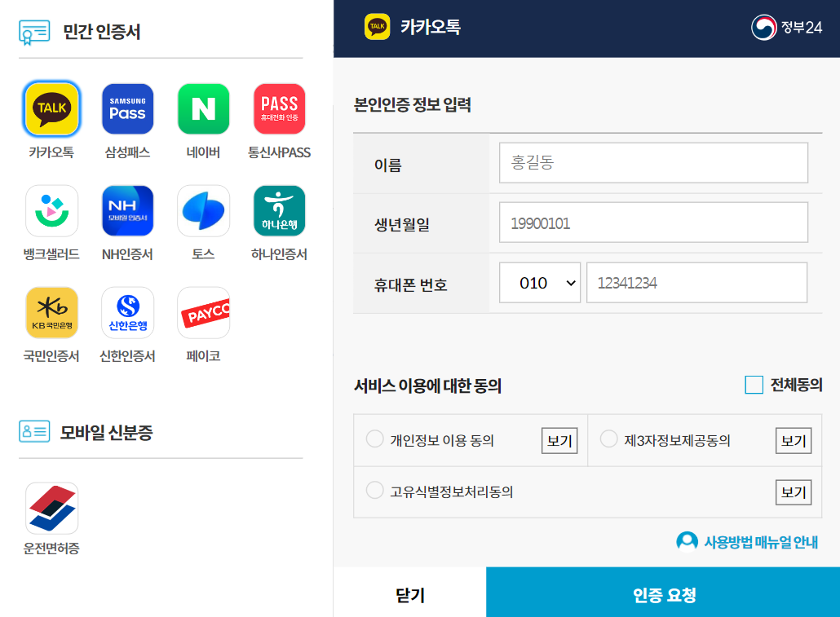The image size is (840, 617).
Task: Click the phone number input field
Action: point(696,282)
